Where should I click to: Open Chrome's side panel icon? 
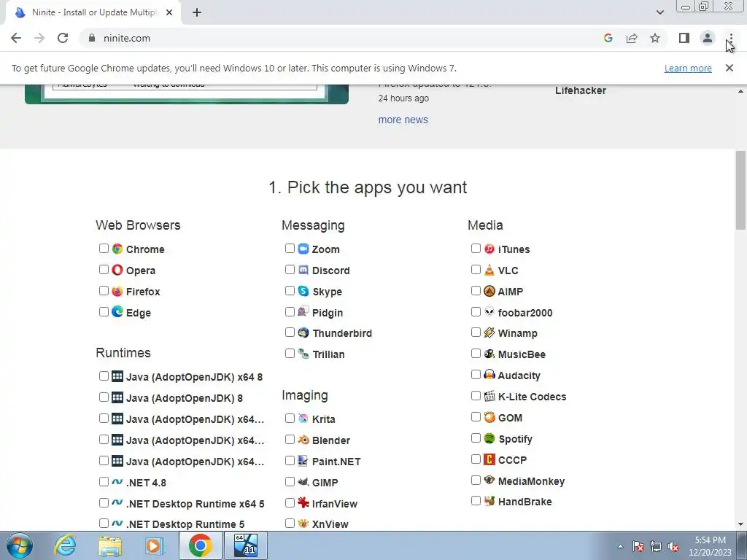point(684,38)
